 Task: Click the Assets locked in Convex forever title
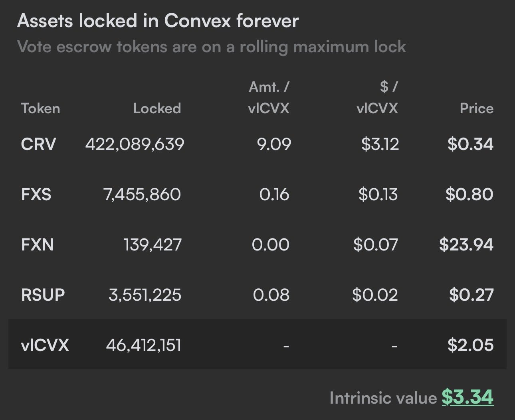(x=158, y=21)
